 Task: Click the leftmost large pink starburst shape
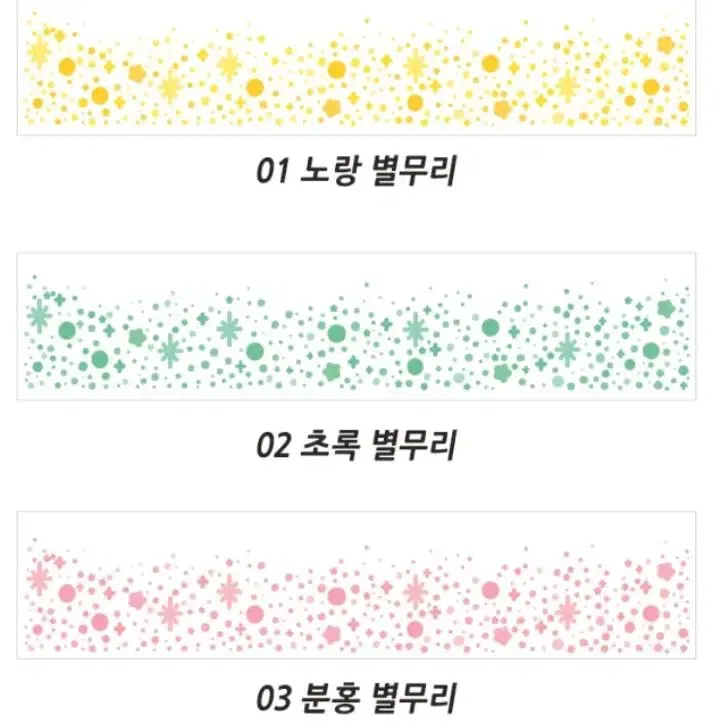39,578
